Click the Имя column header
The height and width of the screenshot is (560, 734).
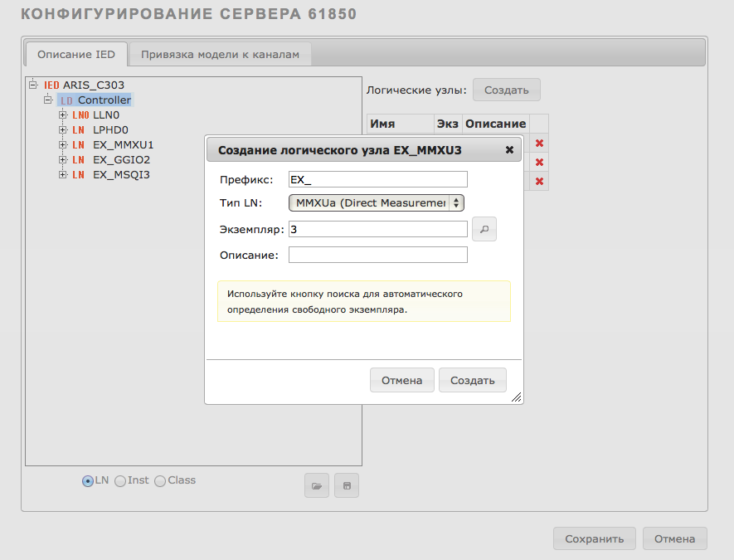point(401,124)
